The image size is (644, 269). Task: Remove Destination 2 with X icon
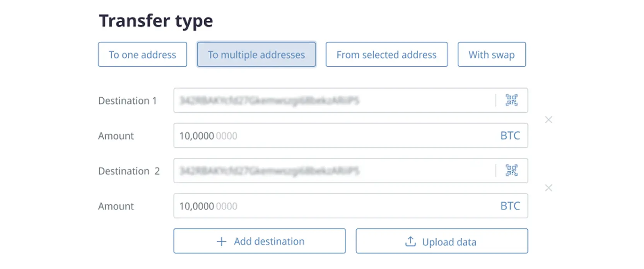(548, 188)
